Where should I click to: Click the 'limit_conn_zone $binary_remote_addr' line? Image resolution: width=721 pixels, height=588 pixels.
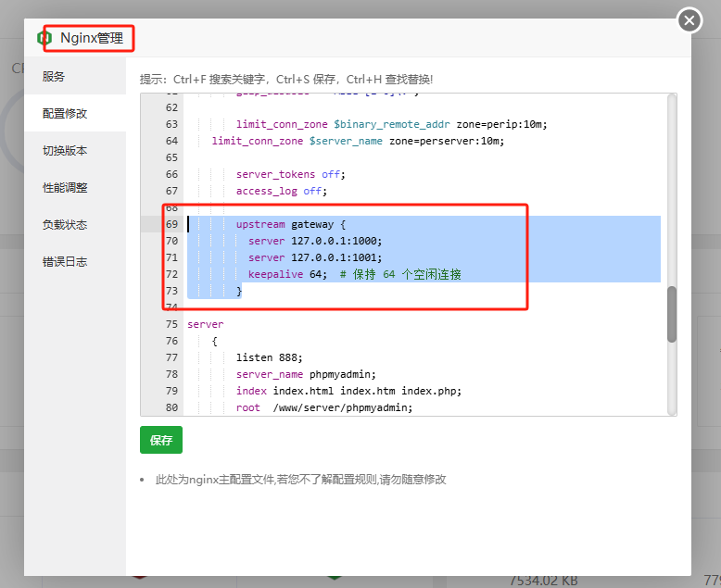(391, 124)
